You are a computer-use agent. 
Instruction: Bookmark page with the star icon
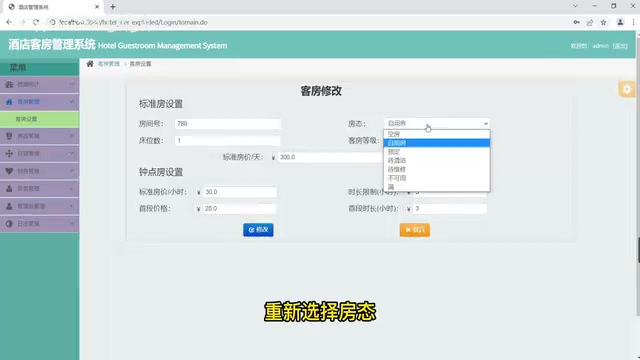[x=603, y=22]
